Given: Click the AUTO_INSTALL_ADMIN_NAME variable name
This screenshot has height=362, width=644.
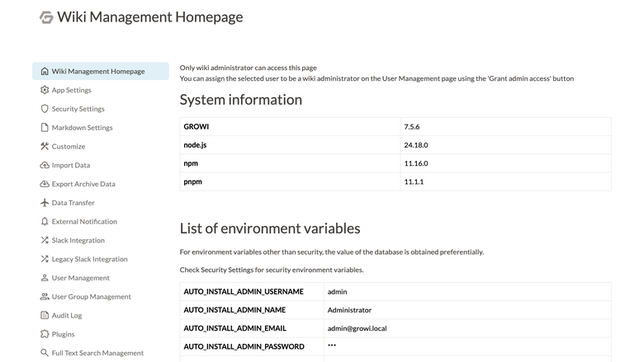Looking at the screenshot, I should tap(234, 310).
